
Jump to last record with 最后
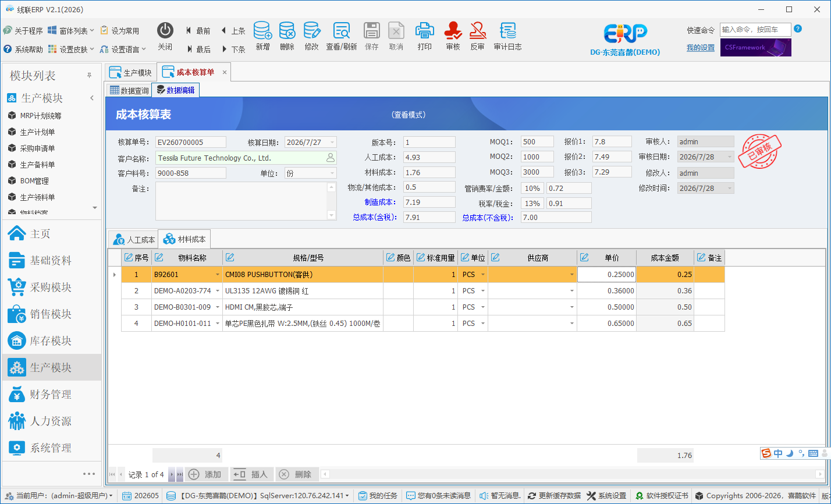[x=198, y=49]
